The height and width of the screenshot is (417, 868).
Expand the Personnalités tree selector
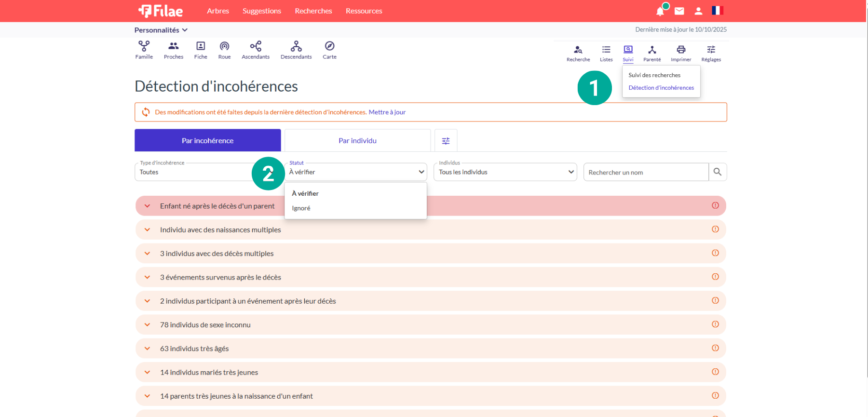point(161,30)
